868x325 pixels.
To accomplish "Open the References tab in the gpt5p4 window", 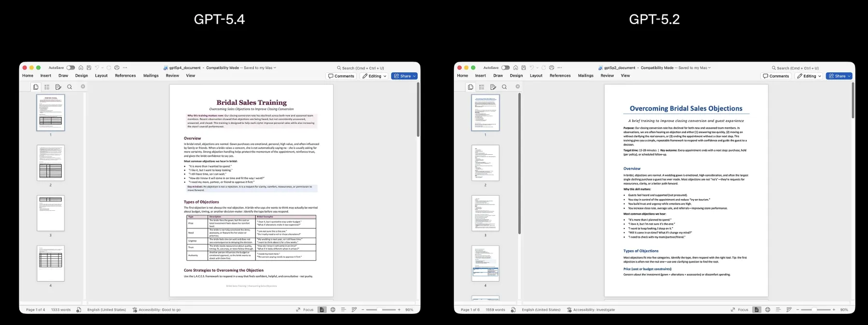I will (x=125, y=76).
